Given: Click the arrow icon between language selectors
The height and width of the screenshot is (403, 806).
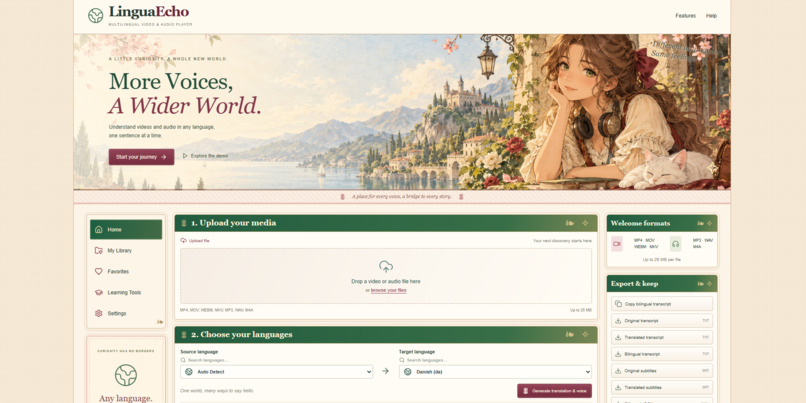Looking at the screenshot, I should [x=386, y=371].
